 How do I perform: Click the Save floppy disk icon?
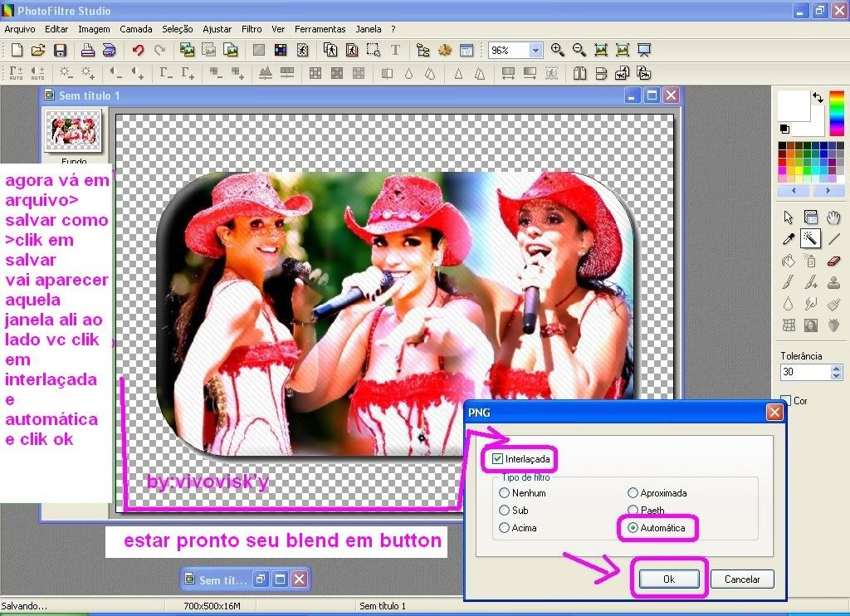pyautogui.click(x=60, y=51)
